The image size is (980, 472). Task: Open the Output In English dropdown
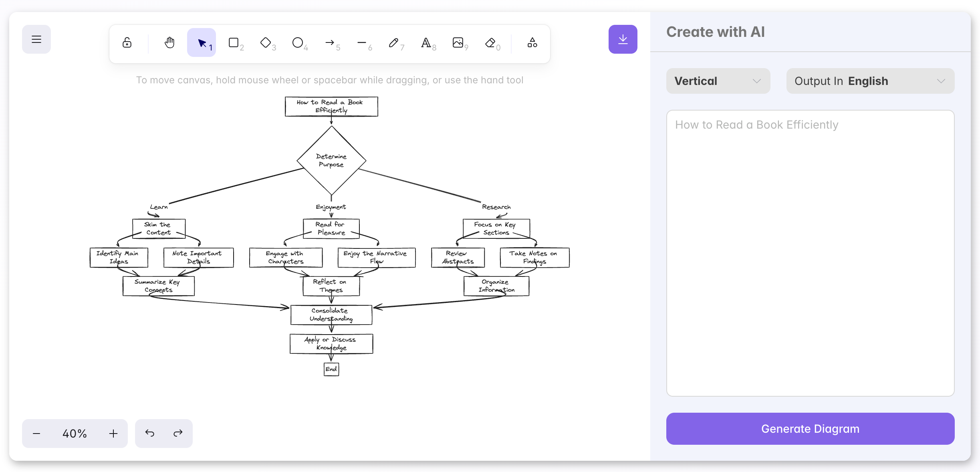pyautogui.click(x=870, y=81)
